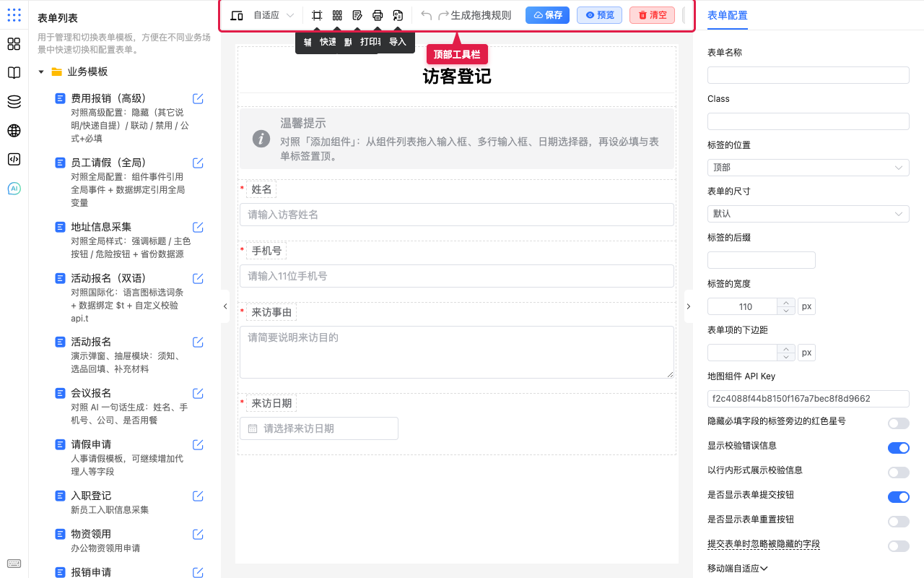Screen dimensions: 924x578
Task: Click the 标签的后缀 input field
Action: [761, 260]
